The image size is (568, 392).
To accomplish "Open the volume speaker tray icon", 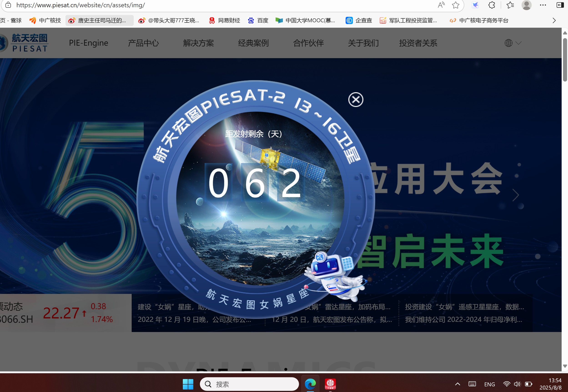I will coord(517,384).
